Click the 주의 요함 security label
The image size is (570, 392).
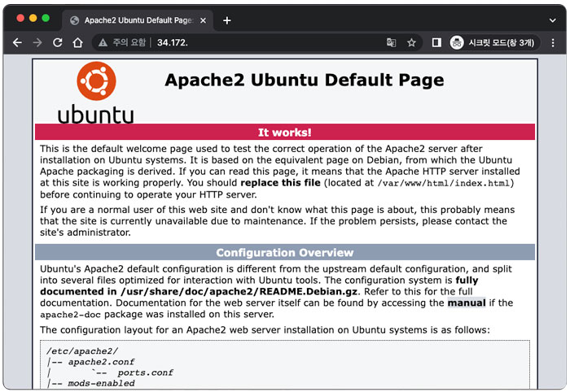[x=129, y=43]
